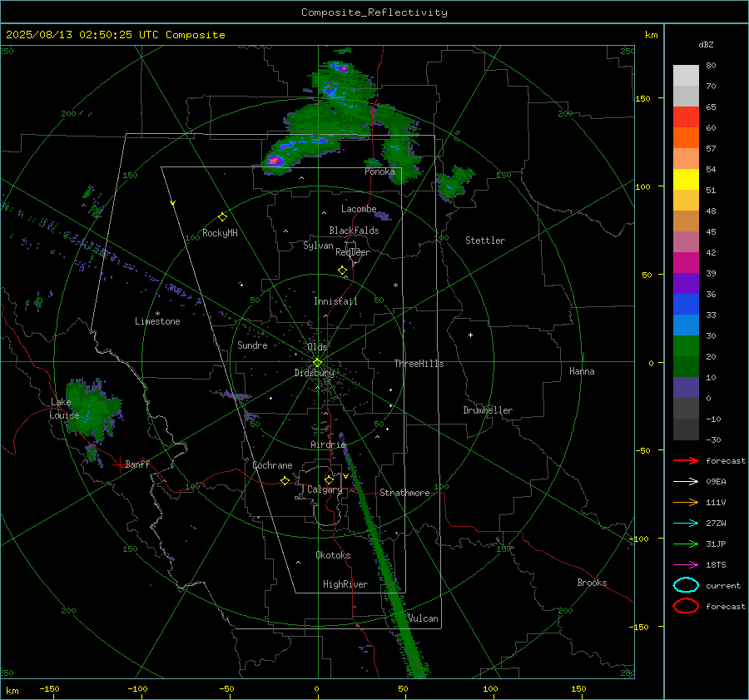Click the '18TS' legend label
The image size is (749, 700).
point(716,565)
